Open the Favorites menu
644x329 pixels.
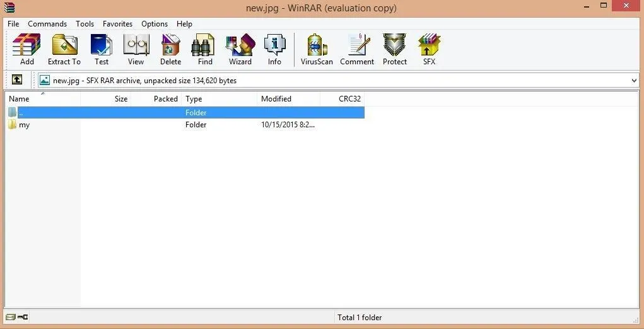point(117,24)
